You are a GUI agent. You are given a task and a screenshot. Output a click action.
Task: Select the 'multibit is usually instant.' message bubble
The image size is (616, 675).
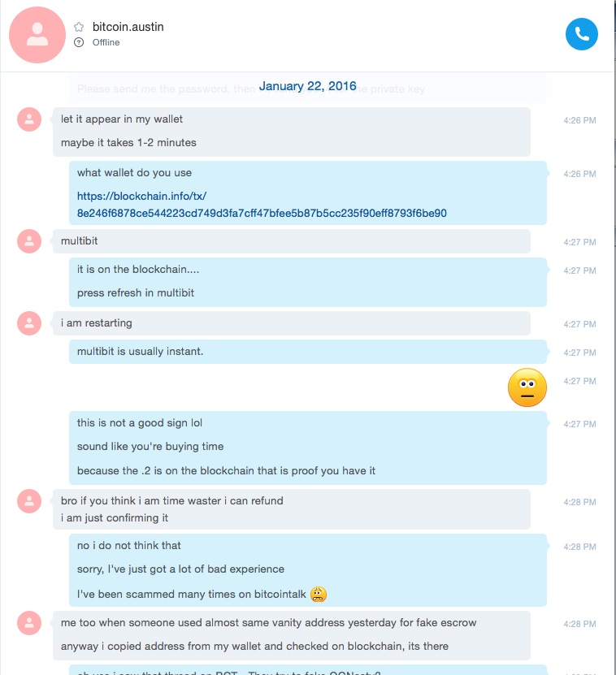tap(308, 352)
